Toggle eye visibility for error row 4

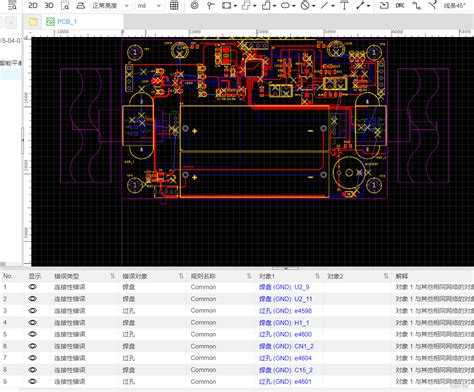(33, 322)
